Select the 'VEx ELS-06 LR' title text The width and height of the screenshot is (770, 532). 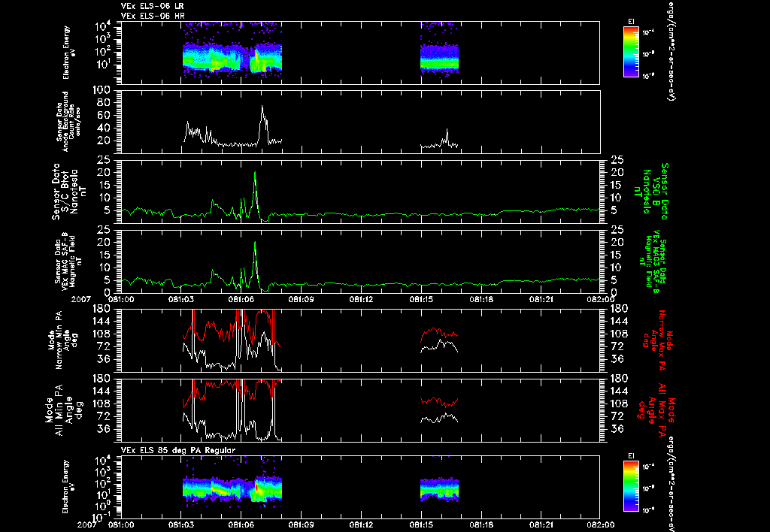click(152, 6)
